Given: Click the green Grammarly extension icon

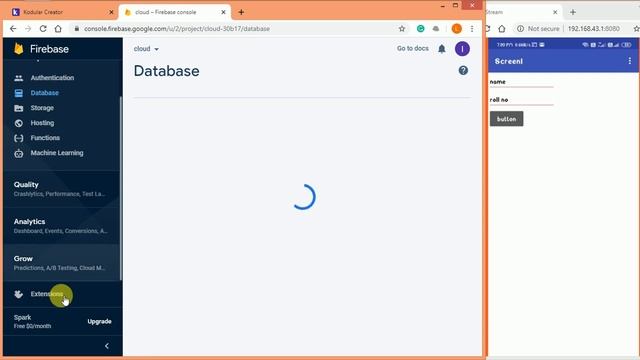Looking at the screenshot, I should pyautogui.click(x=420, y=29).
